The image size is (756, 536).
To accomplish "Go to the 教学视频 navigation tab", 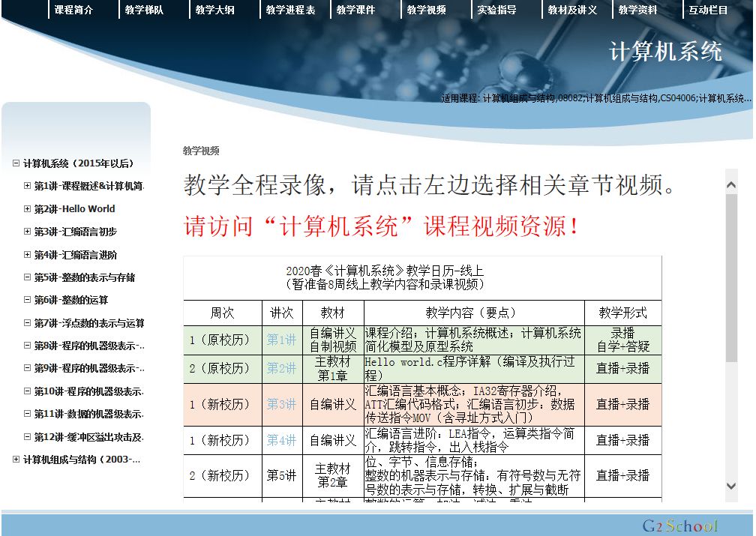I will (x=426, y=10).
